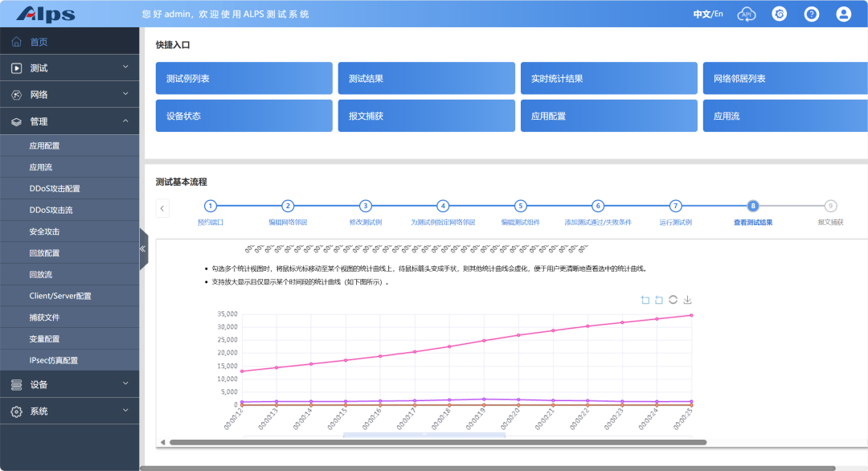Expand the 测试 sidebar menu
This screenshot has height=471, width=868.
[70, 68]
